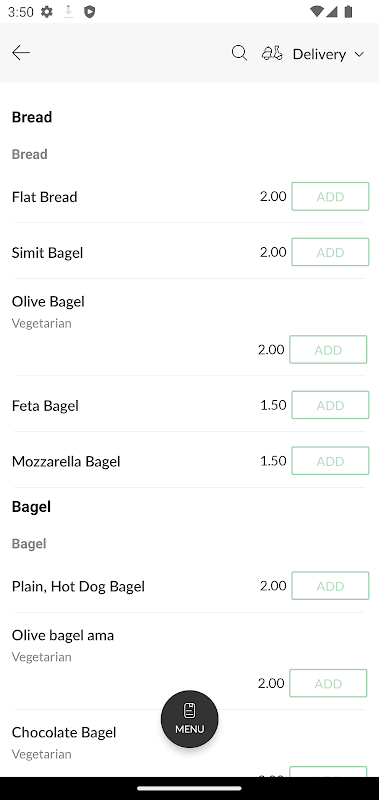Tap the Bagel section heading
This screenshot has width=379, height=800.
31,507
